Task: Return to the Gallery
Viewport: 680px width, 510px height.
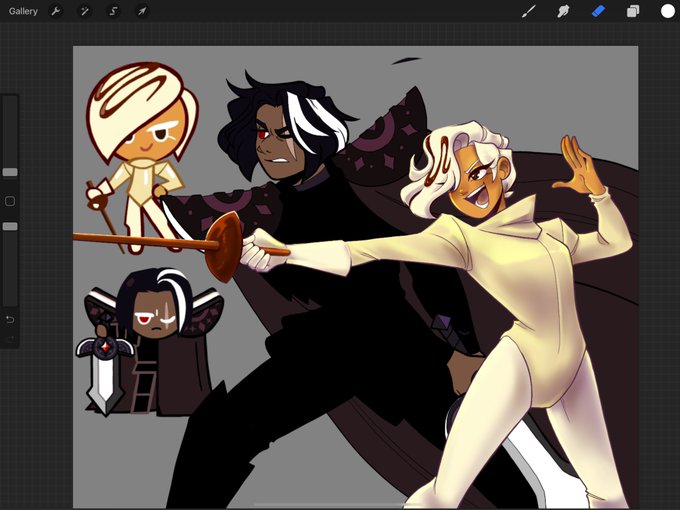Action: point(23,11)
